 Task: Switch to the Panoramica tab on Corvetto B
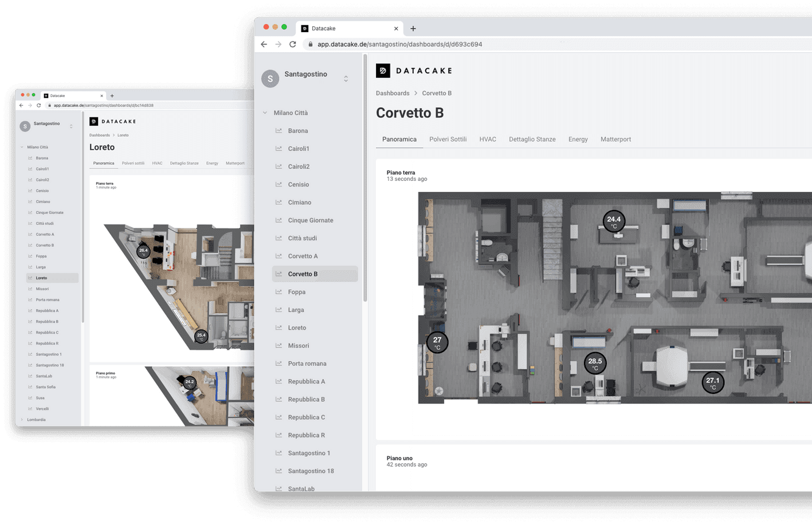[399, 139]
